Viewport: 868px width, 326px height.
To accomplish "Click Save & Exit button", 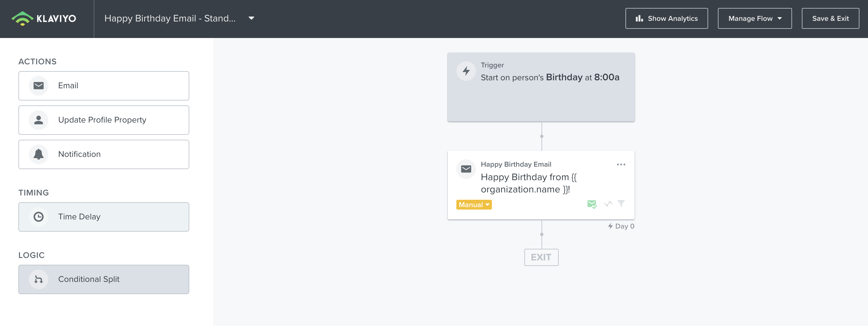I will point(830,19).
